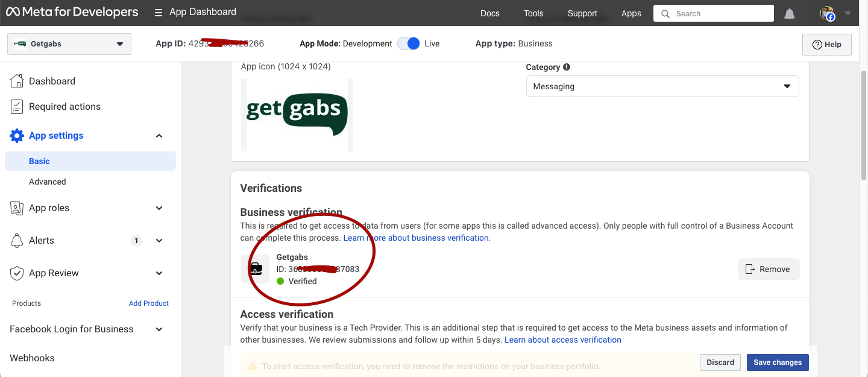Click the business briefcase icon beside Getgabs

(255, 269)
